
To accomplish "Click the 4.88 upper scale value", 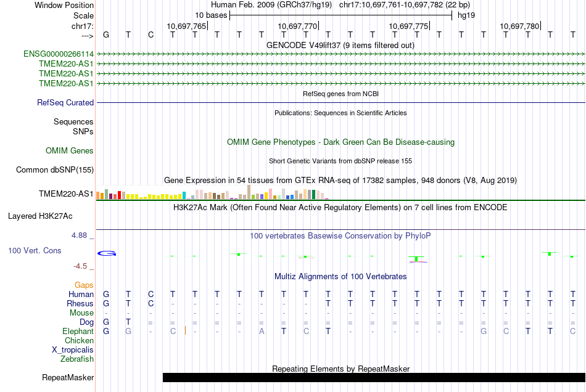I will click(x=79, y=235).
